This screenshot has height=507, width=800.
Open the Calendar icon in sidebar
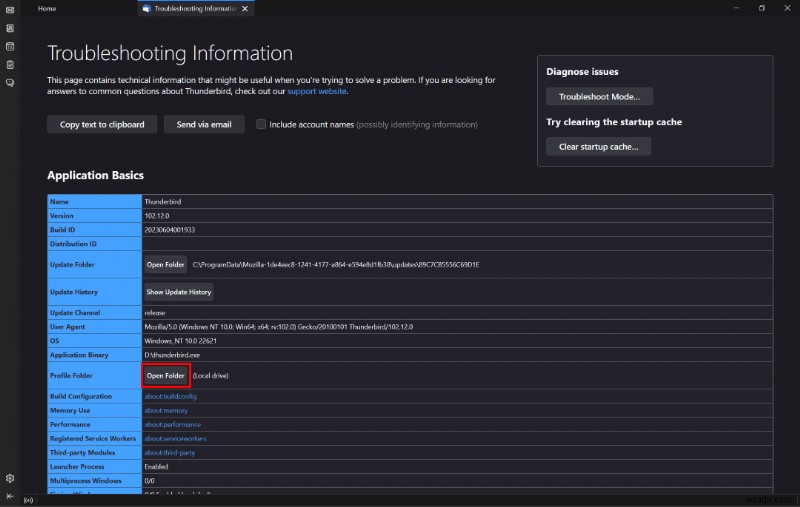(10, 46)
